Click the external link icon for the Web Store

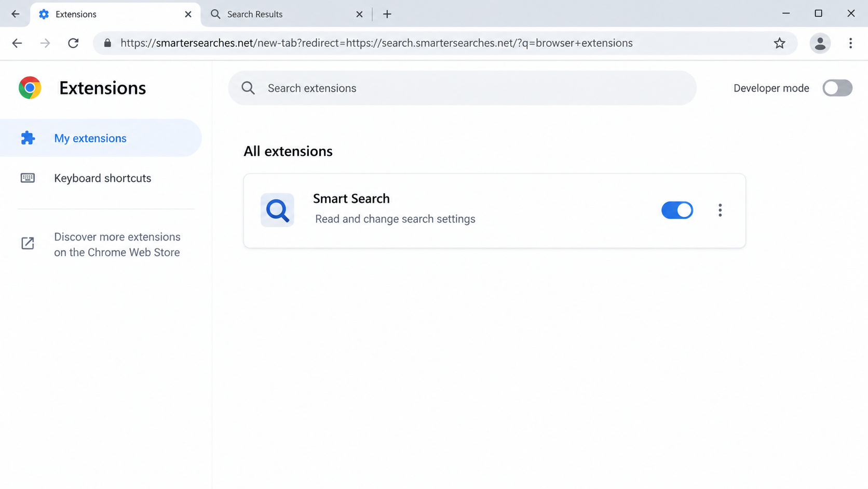click(28, 243)
